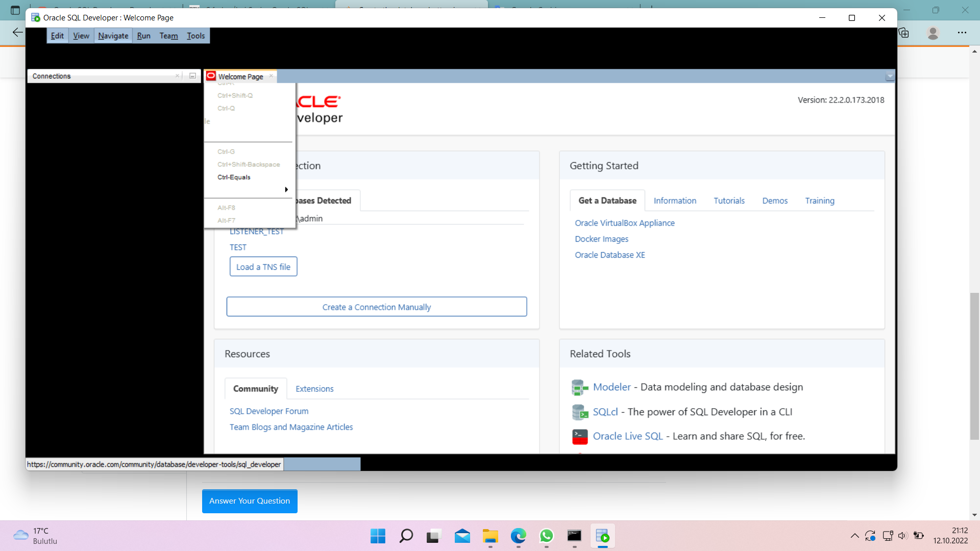Image resolution: width=980 pixels, height=551 pixels.
Task: Click the Oracle VirtualBox Appliance link icon
Action: click(x=625, y=222)
